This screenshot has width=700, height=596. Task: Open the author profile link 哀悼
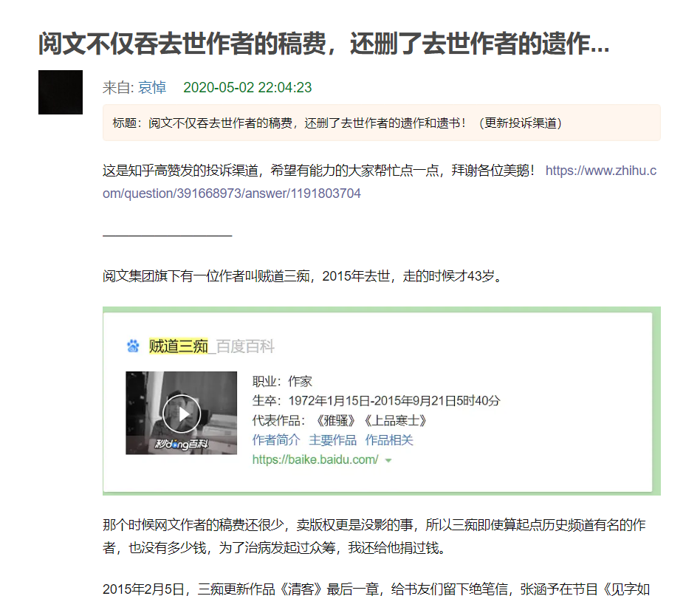pos(152,88)
